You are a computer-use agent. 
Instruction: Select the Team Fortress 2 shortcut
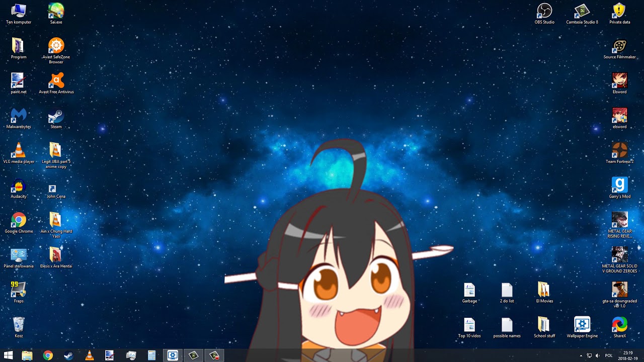pos(619,153)
